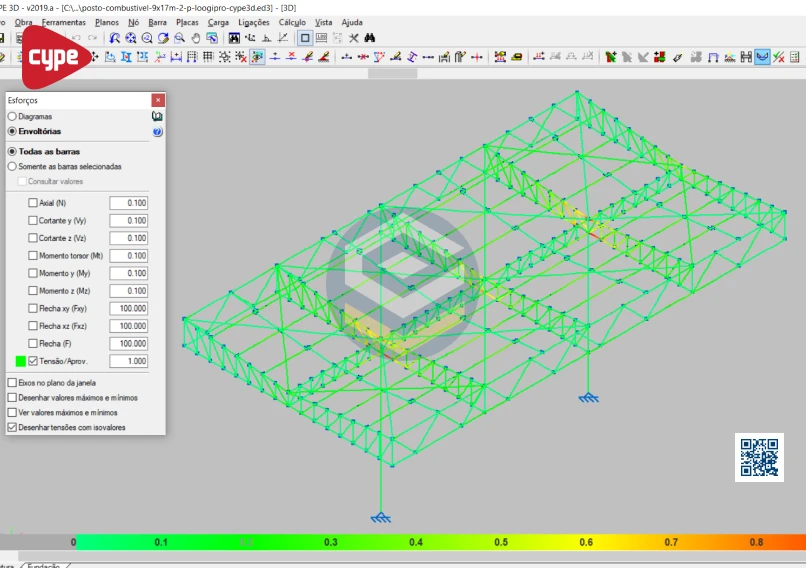
Task: Close the Esforços panel
Action: [158, 100]
